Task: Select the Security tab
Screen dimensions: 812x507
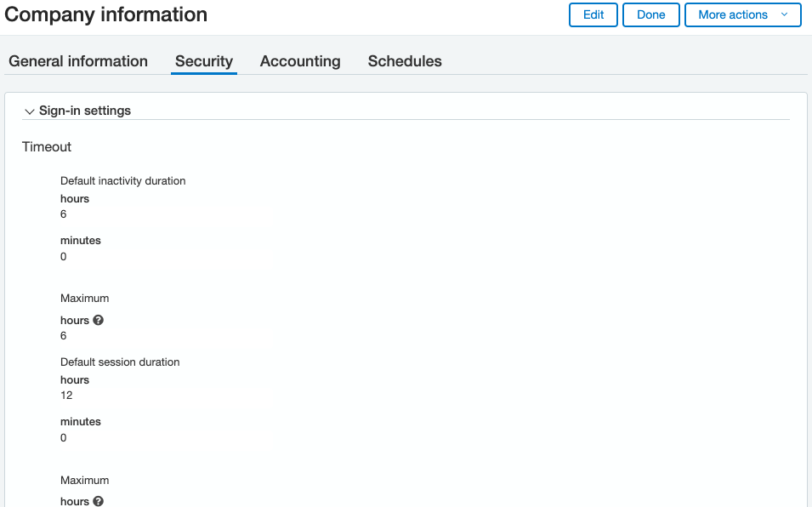Action: point(204,61)
